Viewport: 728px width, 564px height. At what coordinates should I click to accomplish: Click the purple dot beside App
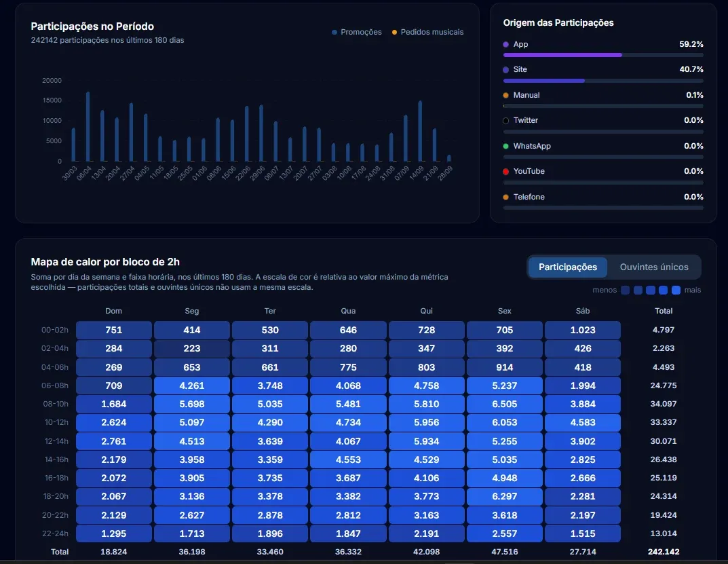(x=505, y=44)
